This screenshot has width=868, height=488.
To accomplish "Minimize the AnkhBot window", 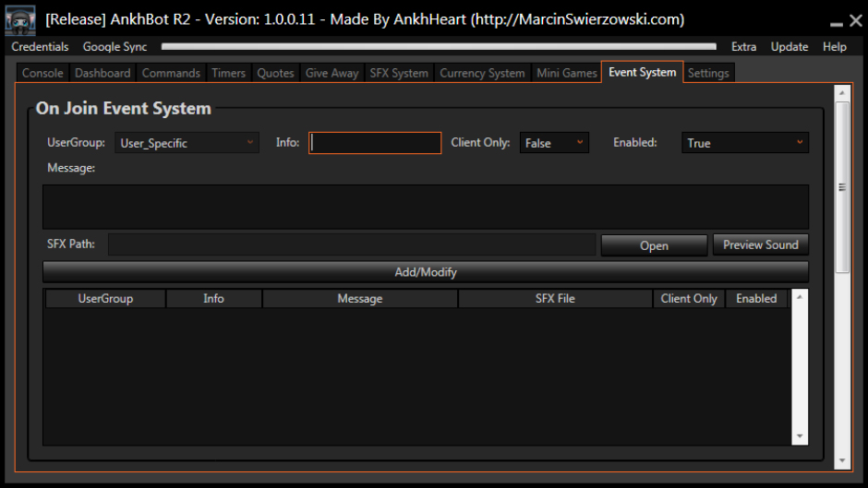I will pyautogui.click(x=837, y=22).
